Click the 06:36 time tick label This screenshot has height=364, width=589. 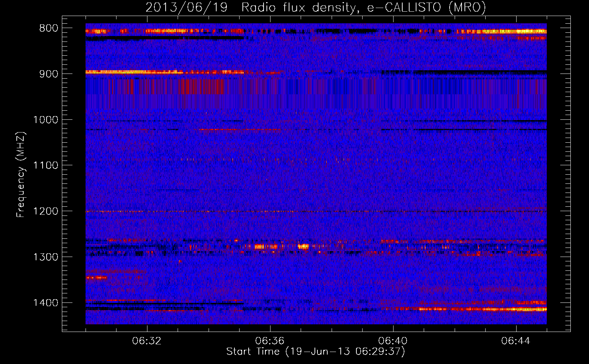coord(270,341)
